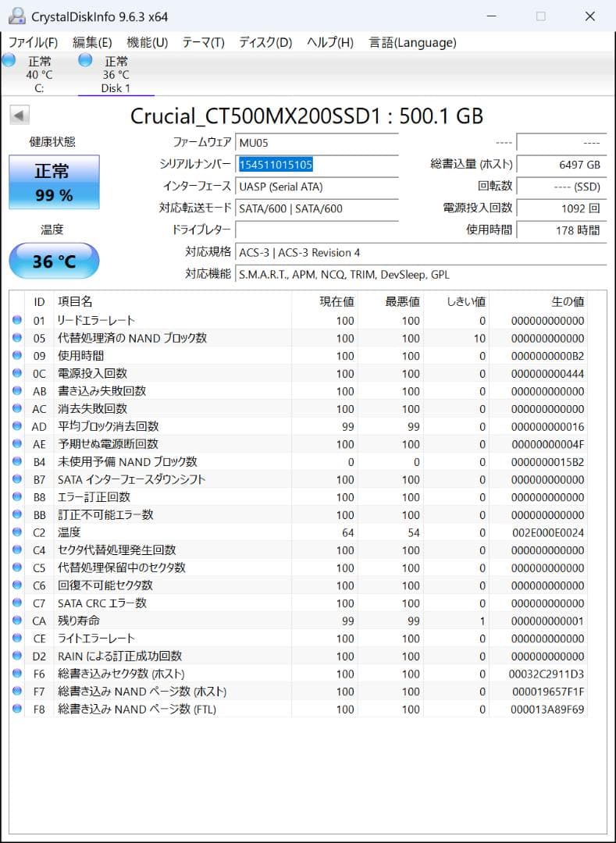Click the CrystalDiskInfo app icon in title bar

[x=17, y=16]
